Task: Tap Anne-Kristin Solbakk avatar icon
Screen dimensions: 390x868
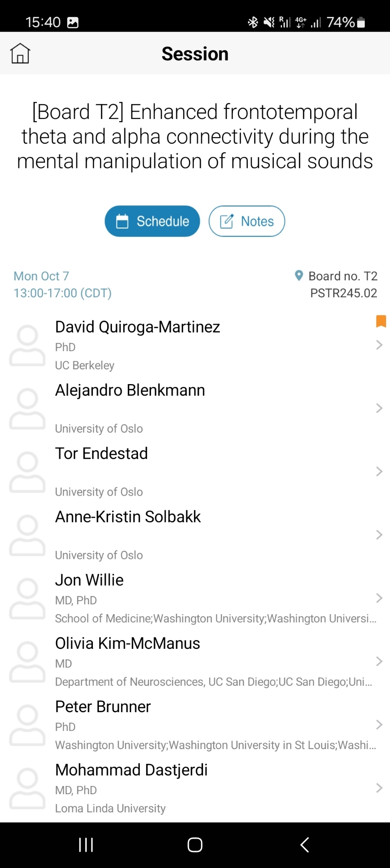Action: [27, 535]
